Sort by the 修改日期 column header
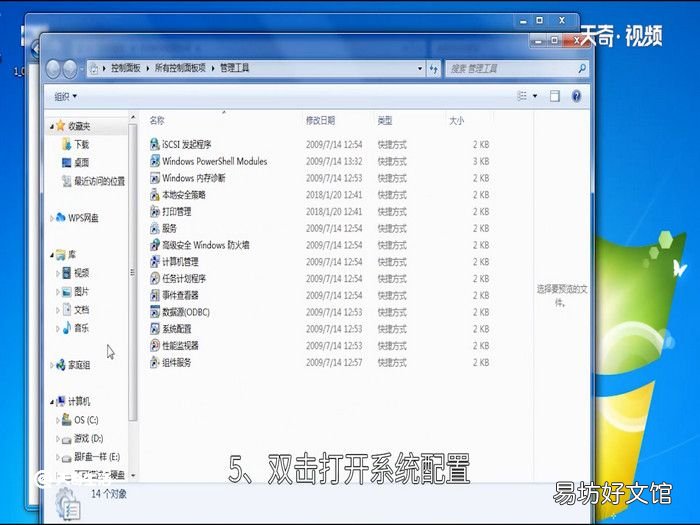The width and height of the screenshot is (700, 525). coord(320,120)
